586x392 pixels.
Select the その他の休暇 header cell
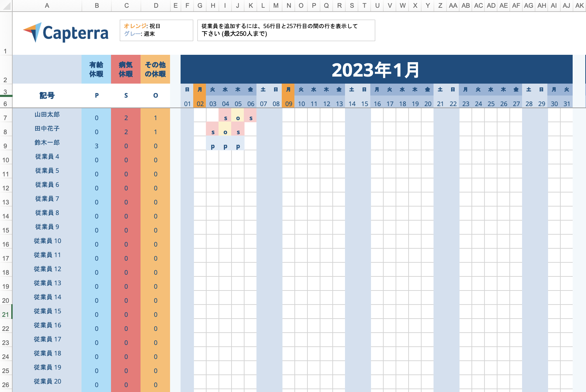click(x=155, y=69)
